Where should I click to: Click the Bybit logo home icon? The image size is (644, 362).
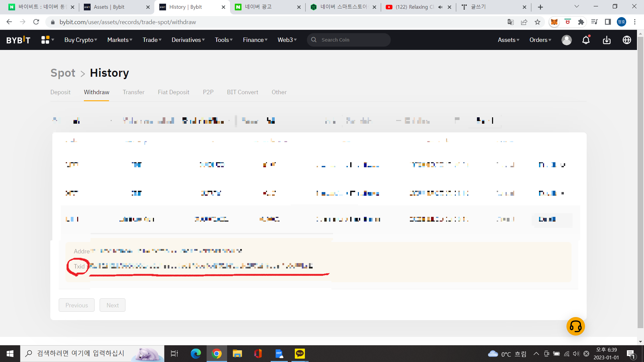pos(18,40)
